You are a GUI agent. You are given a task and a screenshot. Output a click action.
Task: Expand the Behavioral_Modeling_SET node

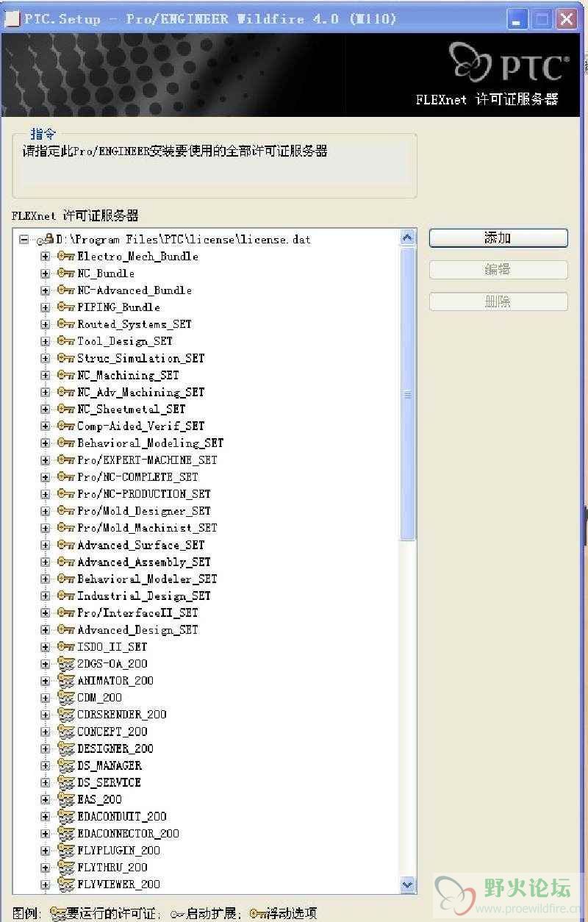click(x=45, y=443)
